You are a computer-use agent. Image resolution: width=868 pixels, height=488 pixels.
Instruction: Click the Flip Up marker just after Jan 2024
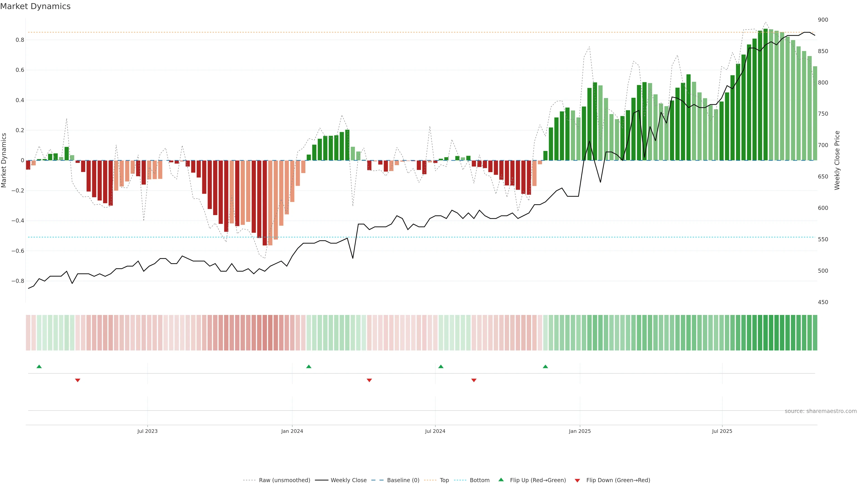tap(309, 366)
